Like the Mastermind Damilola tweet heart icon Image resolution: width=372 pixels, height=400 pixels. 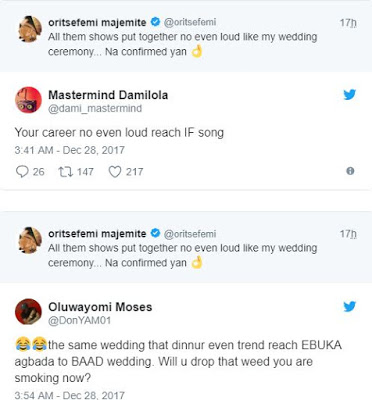[115, 172]
